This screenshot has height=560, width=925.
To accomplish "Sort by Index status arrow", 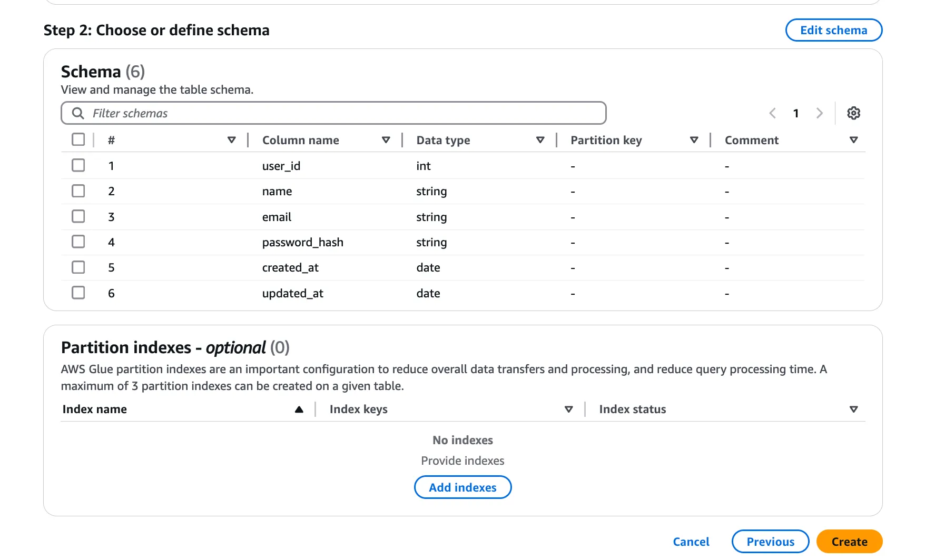I will (x=853, y=409).
